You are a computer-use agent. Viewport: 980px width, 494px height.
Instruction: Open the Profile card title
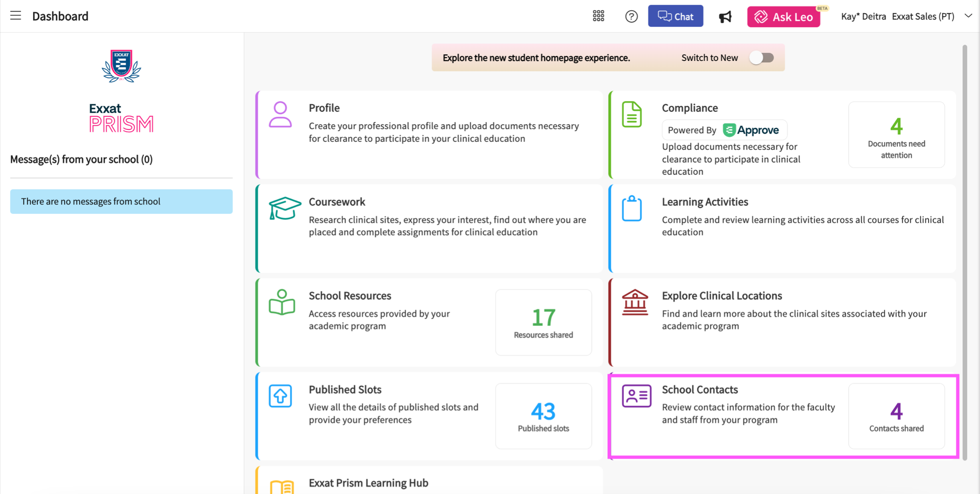[324, 108]
